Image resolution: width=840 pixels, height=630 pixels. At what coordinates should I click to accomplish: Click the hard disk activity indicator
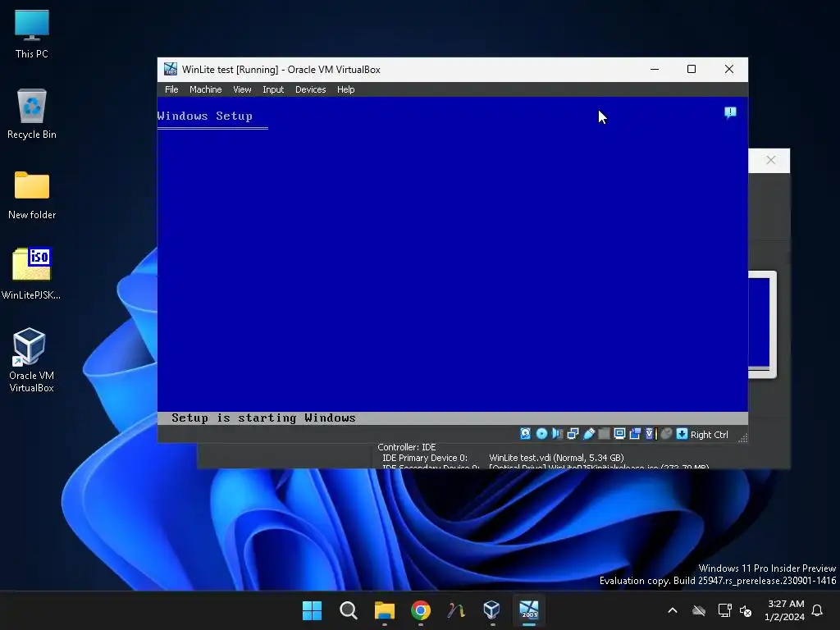(x=526, y=434)
